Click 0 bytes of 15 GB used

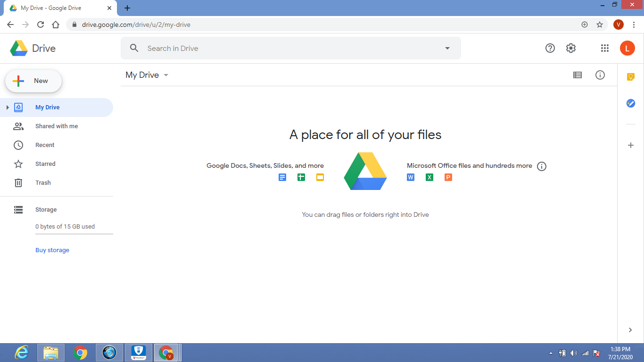(x=65, y=227)
